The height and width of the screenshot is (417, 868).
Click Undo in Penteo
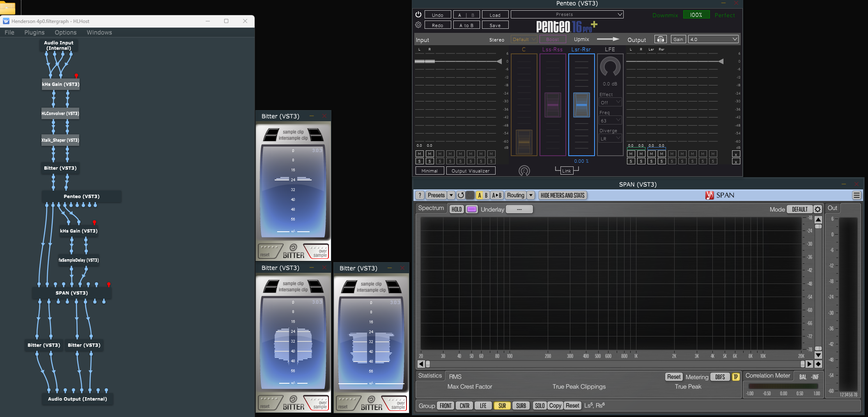[438, 15]
